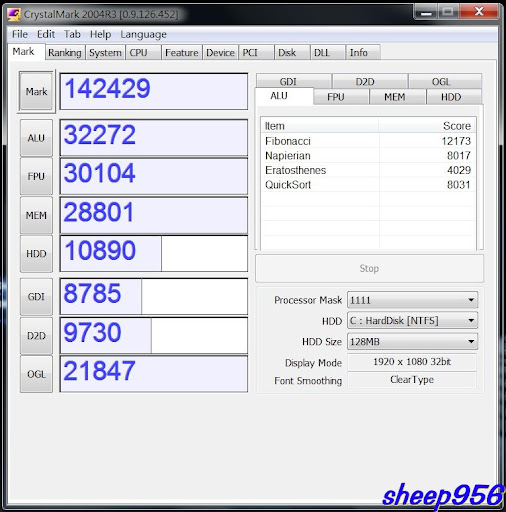
Task: Show D2D detail results tab
Action: pyautogui.click(x=370, y=81)
